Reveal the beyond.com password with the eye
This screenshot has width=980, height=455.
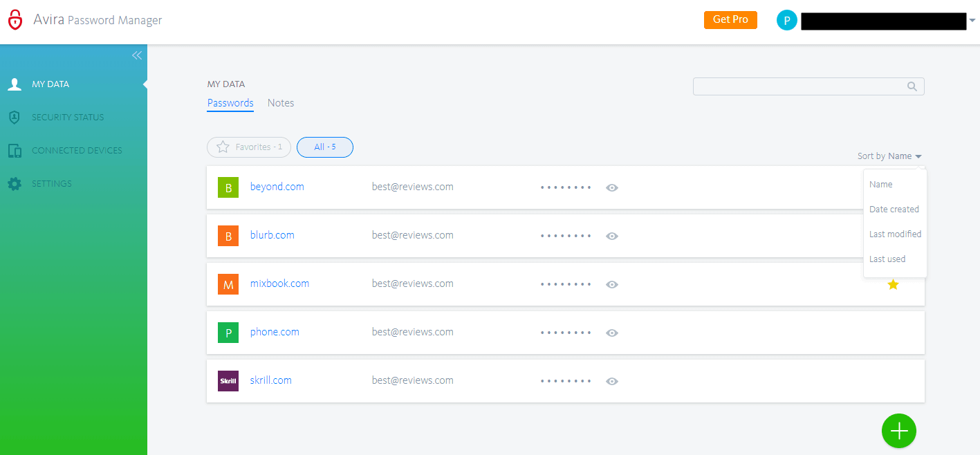611,187
